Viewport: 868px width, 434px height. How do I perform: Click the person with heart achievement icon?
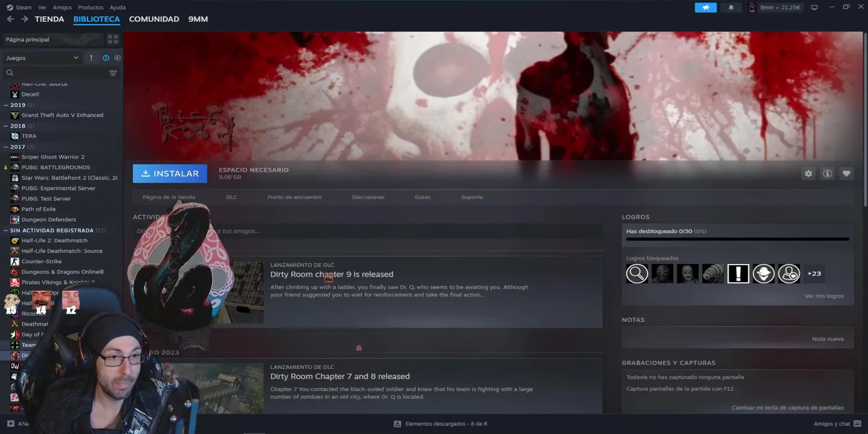788,273
